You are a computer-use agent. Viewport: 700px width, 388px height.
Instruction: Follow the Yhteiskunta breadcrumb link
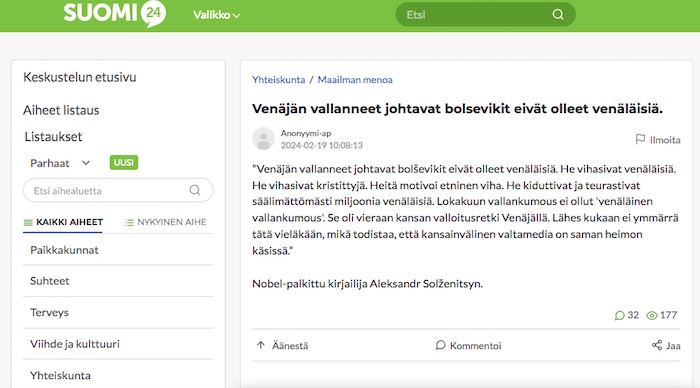pos(279,80)
